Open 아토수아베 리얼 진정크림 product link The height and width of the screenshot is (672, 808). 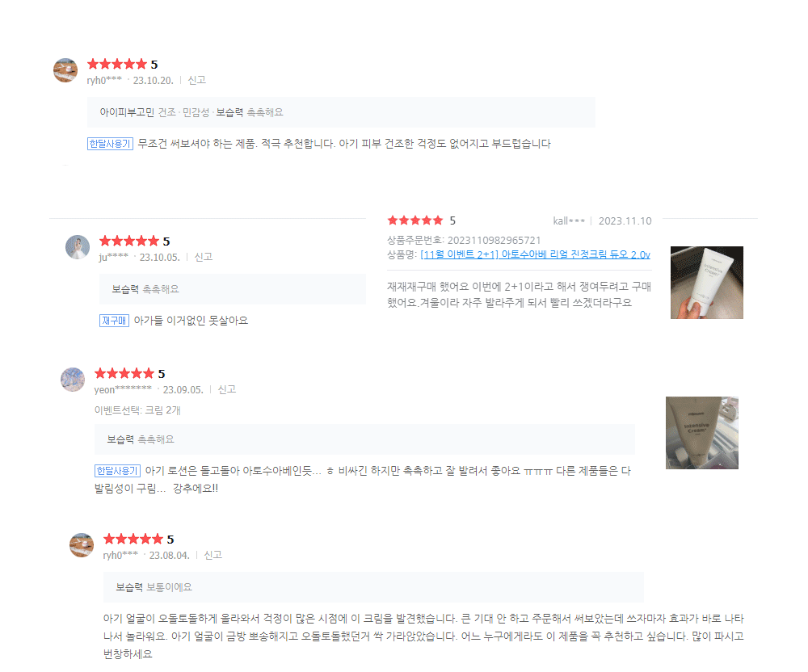(x=536, y=254)
